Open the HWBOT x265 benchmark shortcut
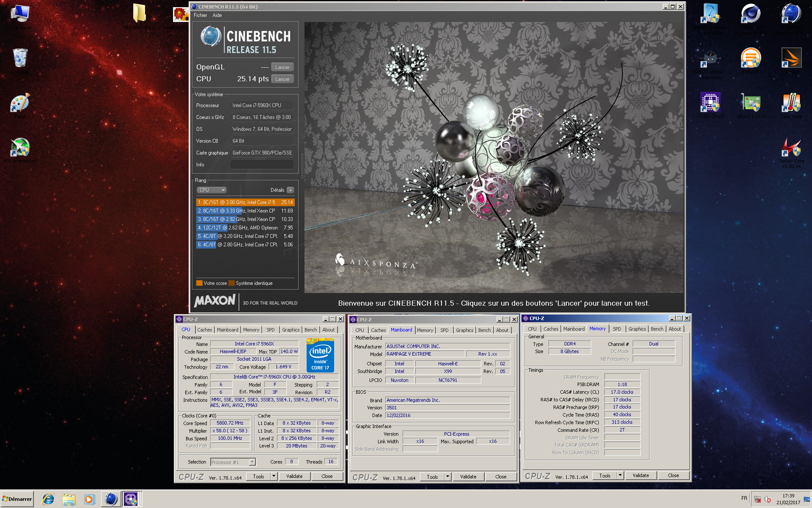Image resolution: width=812 pixels, height=508 pixels. pos(710,63)
